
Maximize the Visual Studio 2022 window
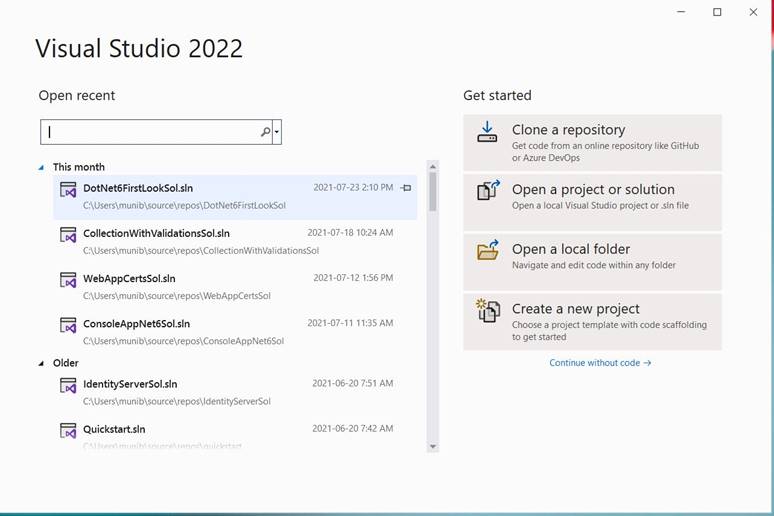[x=717, y=12]
